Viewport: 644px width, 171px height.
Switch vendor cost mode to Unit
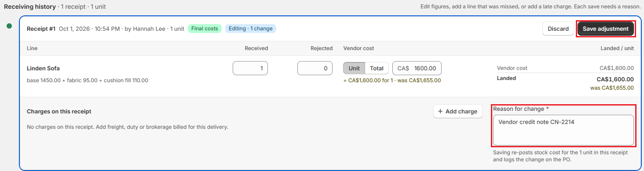pyautogui.click(x=354, y=68)
